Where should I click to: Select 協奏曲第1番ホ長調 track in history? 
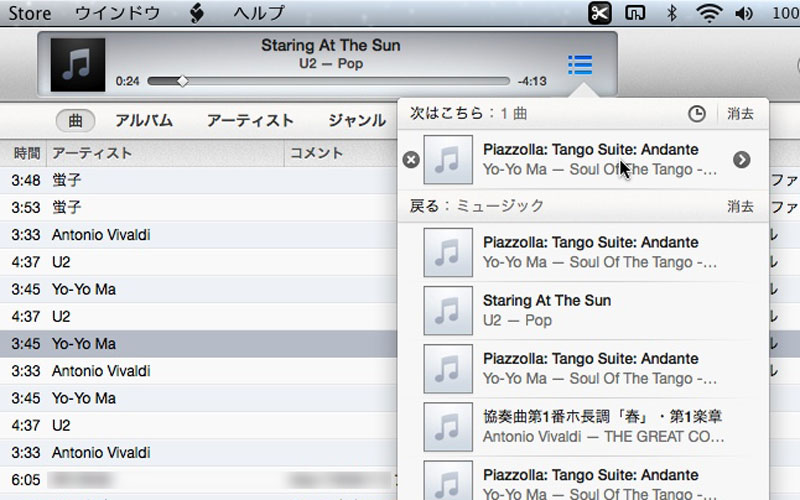pos(583,427)
